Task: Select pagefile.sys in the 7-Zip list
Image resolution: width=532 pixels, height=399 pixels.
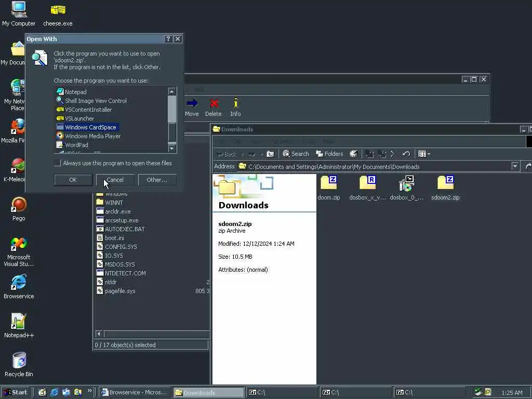Action: pos(116,290)
